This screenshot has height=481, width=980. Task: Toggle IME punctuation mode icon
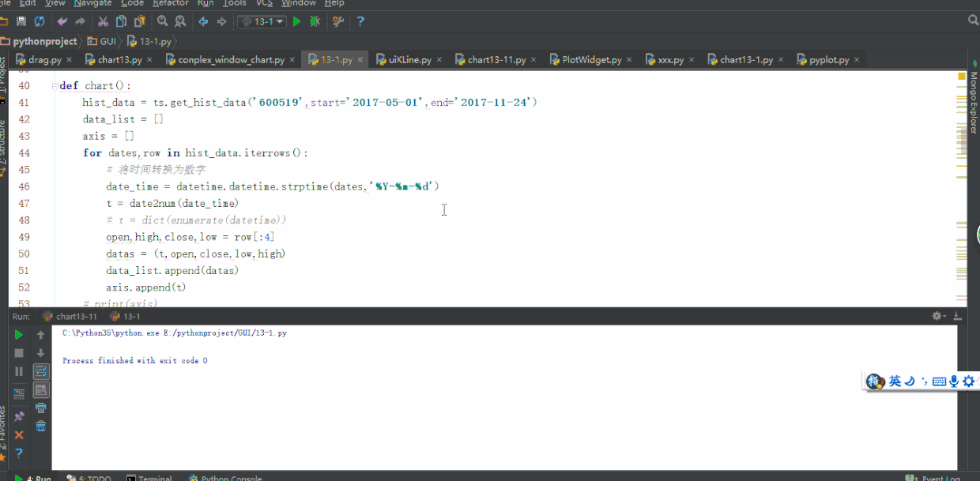pos(924,381)
